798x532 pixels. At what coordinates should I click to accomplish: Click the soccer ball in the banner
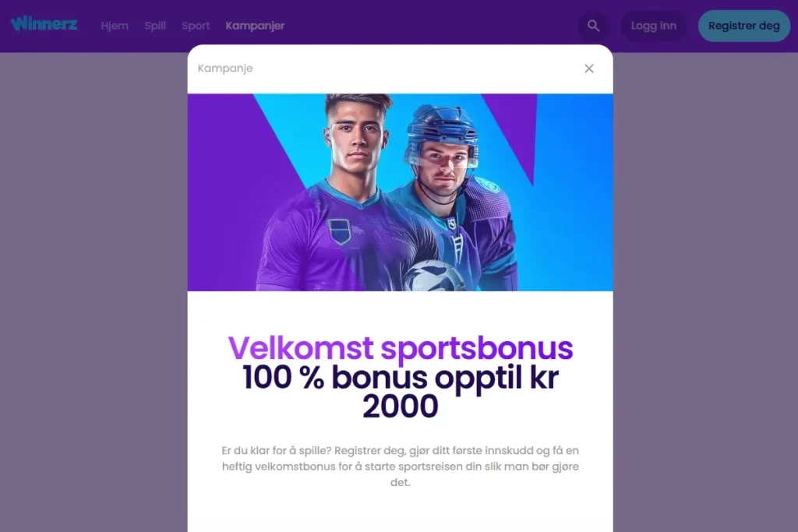click(434, 276)
